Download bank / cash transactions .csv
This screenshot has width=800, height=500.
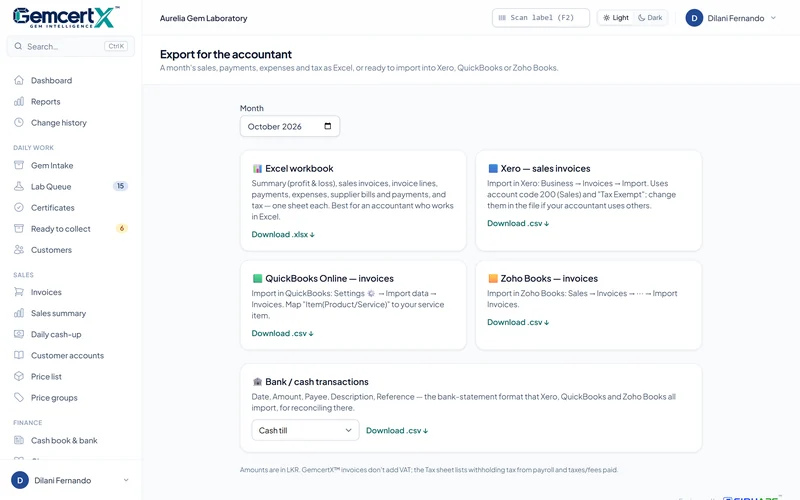coord(397,430)
